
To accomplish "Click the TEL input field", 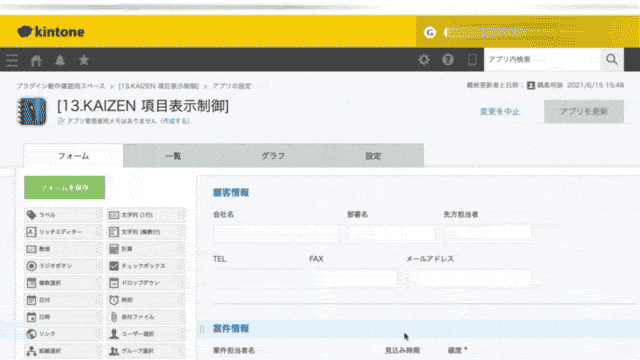I will tap(257, 278).
